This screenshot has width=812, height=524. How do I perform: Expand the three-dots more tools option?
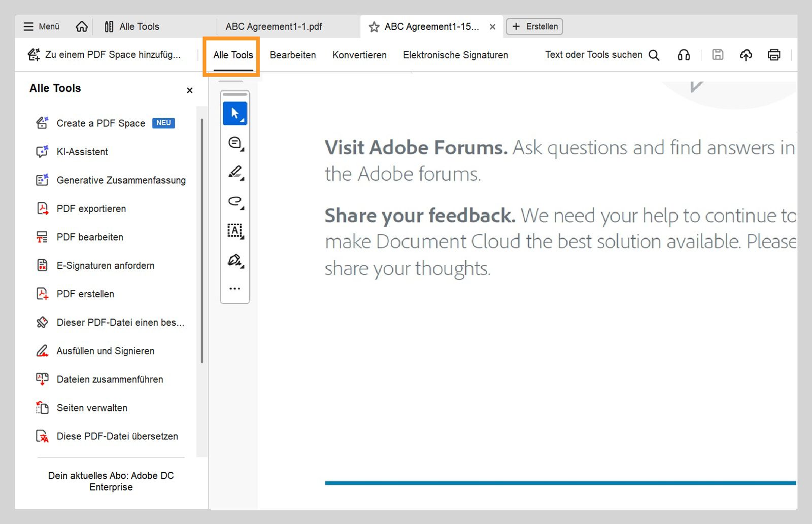[x=234, y=289]
